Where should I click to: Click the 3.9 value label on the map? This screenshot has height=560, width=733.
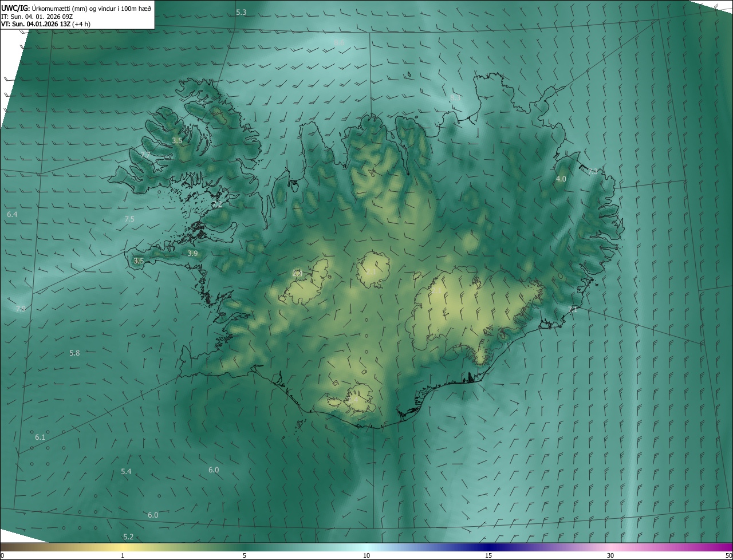click(193, 254)
